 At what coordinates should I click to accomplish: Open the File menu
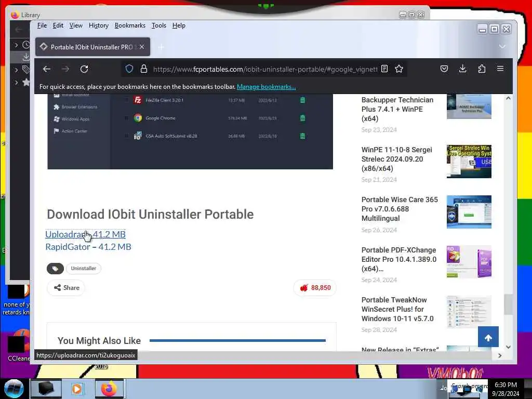(x=42, y=25)
